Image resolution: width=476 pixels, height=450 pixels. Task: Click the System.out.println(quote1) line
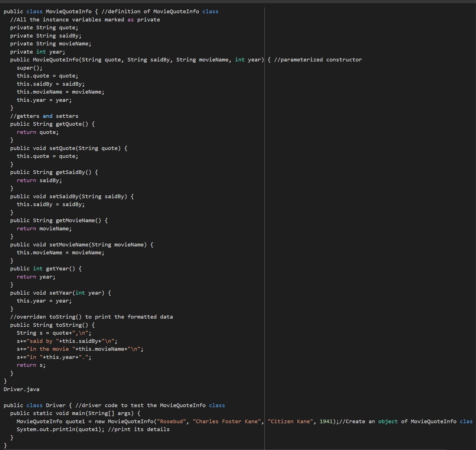click(x=93, y=429)
